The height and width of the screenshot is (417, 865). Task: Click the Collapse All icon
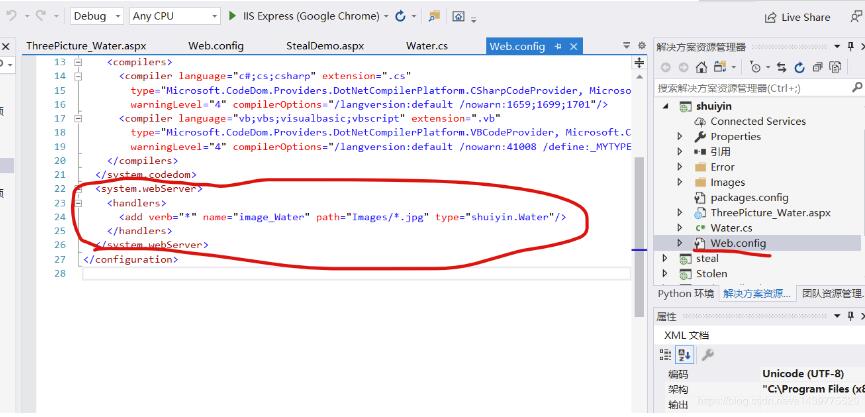click(818, 67)
